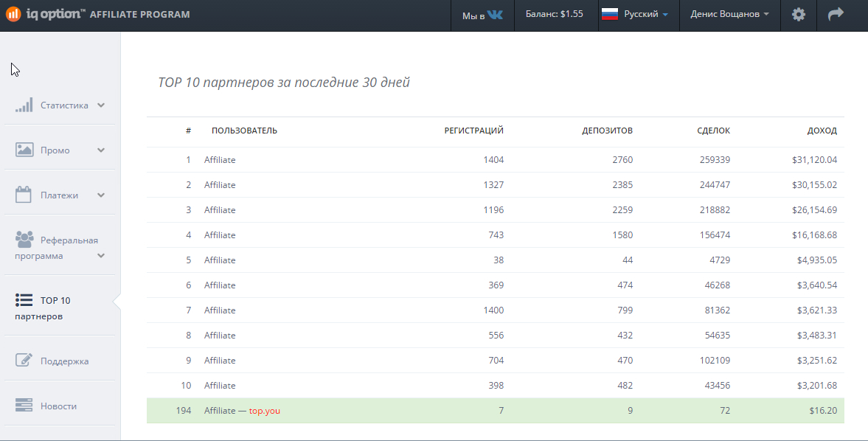Click the Баланс: $1.55 balance link
The image size is (868, 441).
pyautogui.click(x=554, y=15)
